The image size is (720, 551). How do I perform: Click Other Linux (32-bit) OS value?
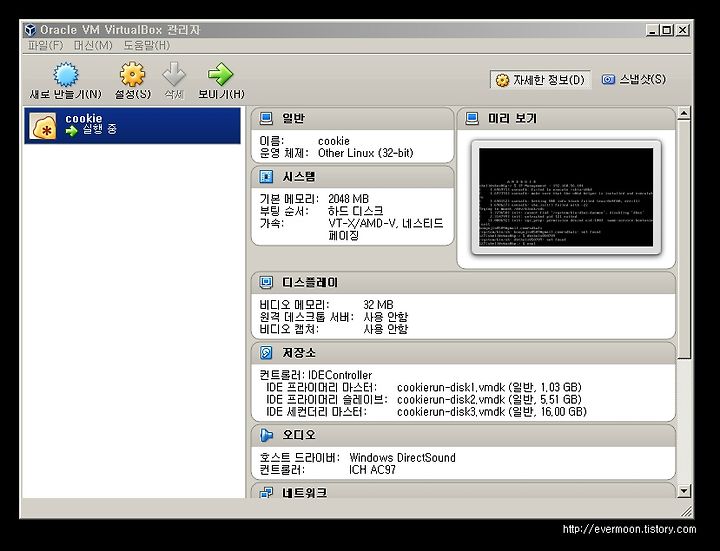pos(366,153)
